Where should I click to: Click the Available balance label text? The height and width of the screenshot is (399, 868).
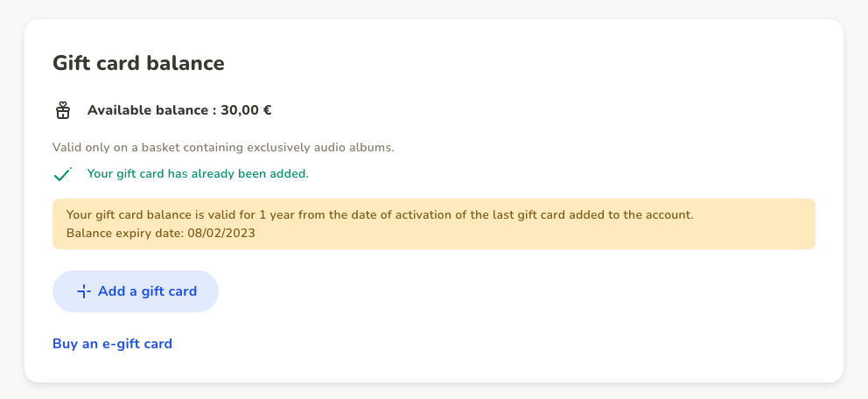point(147,110)
